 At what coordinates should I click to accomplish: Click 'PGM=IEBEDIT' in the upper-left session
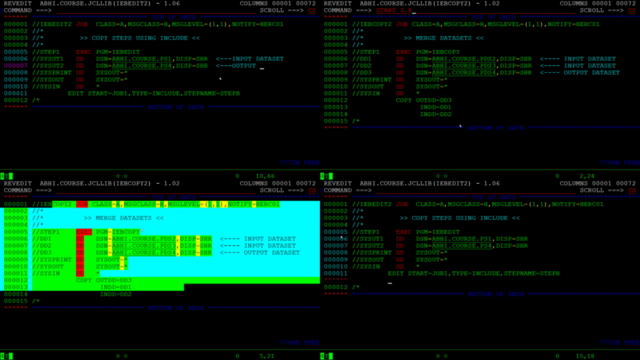click(x=118, y=52)
